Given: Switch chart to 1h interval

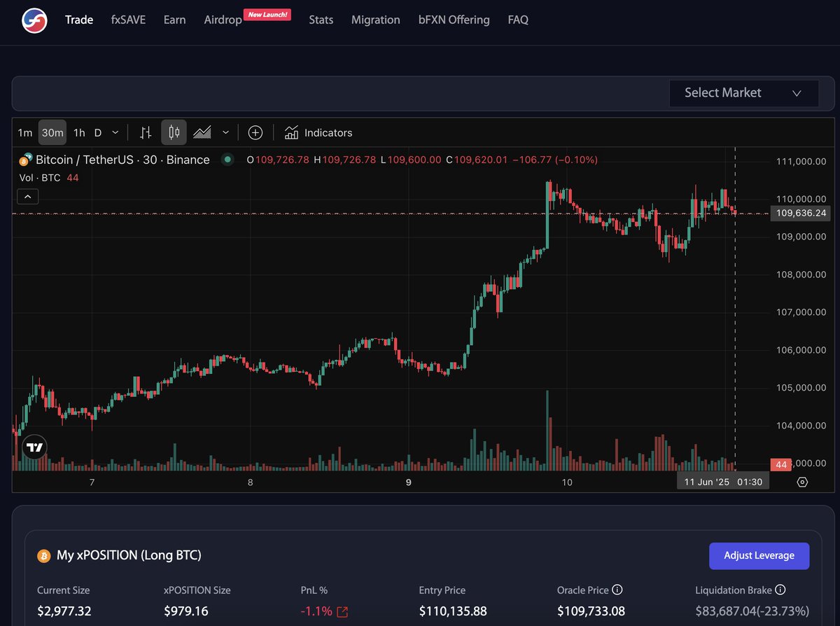Looking at the screenshot, I should (79, 132).
